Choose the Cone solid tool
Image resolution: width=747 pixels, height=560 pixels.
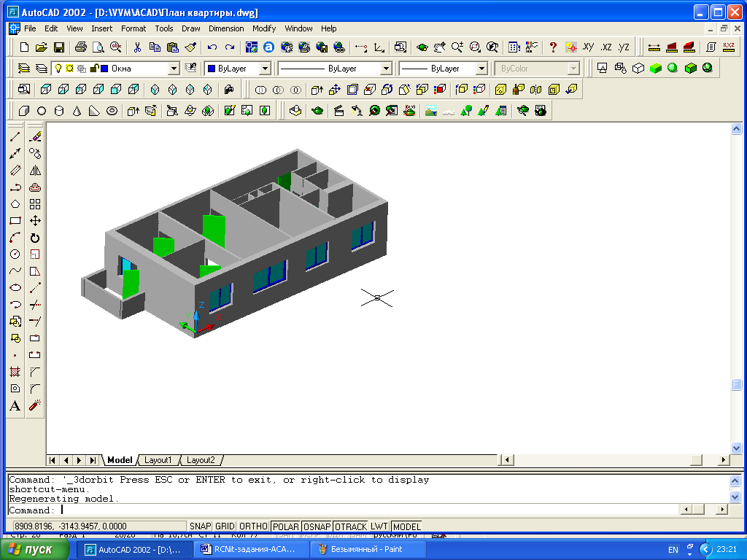77,111
